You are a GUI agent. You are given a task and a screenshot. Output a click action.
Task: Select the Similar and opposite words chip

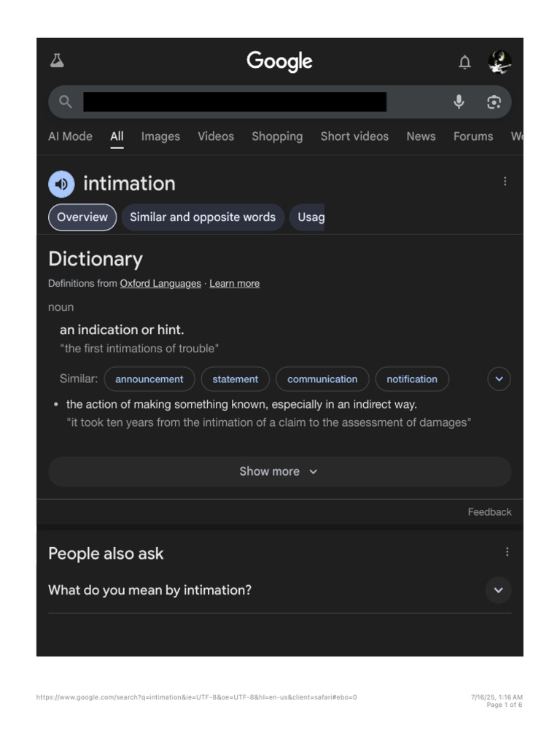[203, 217]
